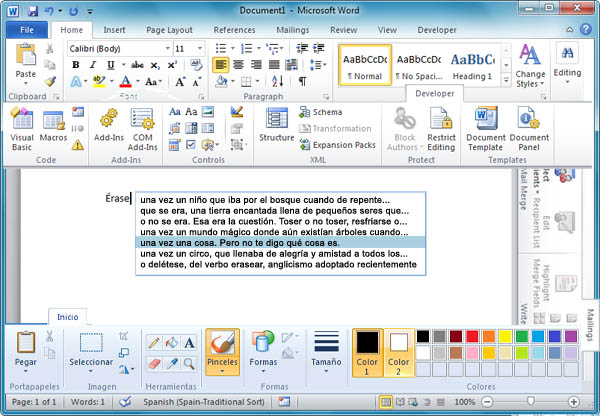Open the Change Styles menu
600x416 pixels.
tap(530, 66)
